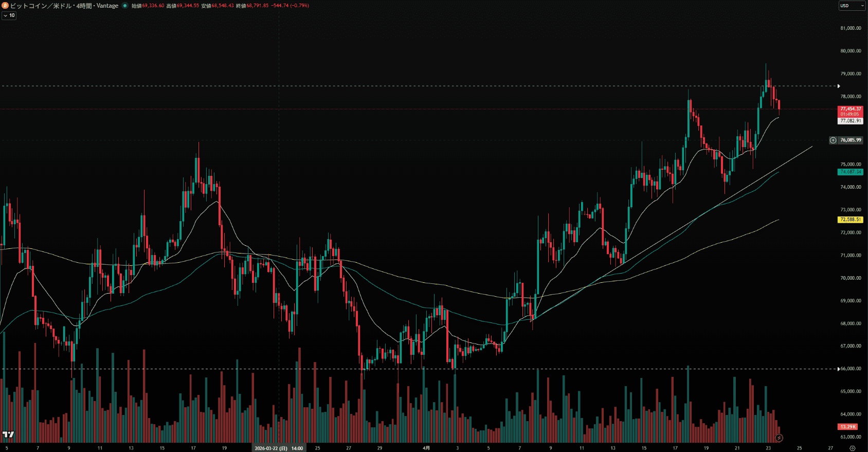Click the plus icon beside 76,085.99 price

pyautogui.click(x=833, y=140)
